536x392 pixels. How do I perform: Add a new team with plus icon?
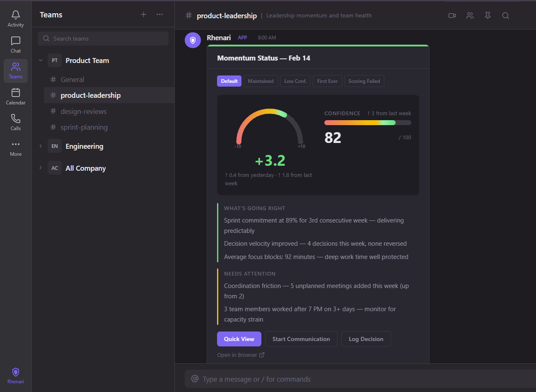pos(143,15)
